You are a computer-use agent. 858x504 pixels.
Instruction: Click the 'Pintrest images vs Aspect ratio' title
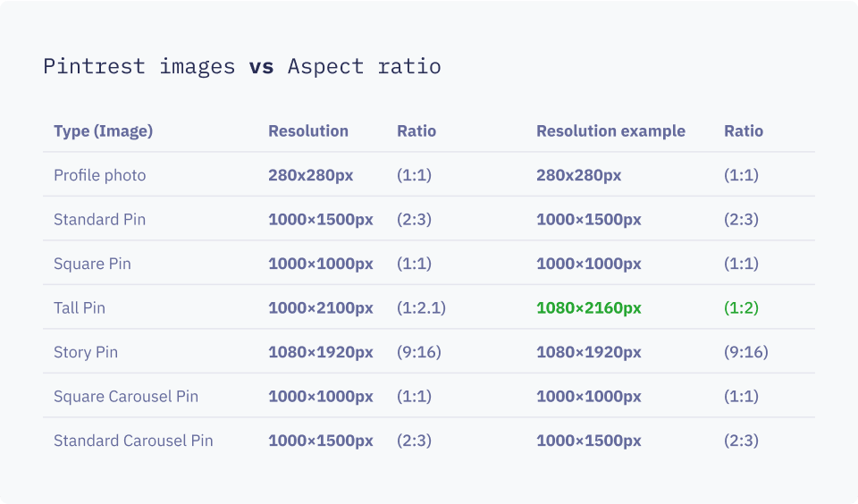coord(241,67)
